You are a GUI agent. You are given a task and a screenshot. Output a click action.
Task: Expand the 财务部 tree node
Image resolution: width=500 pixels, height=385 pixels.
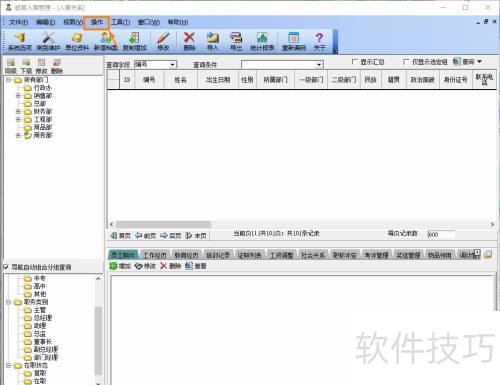pyautogui.click(x=19, y=111)
